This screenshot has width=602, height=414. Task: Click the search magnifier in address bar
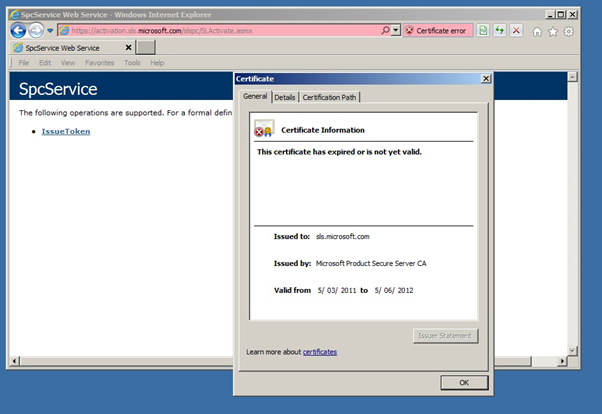point(386,31)
